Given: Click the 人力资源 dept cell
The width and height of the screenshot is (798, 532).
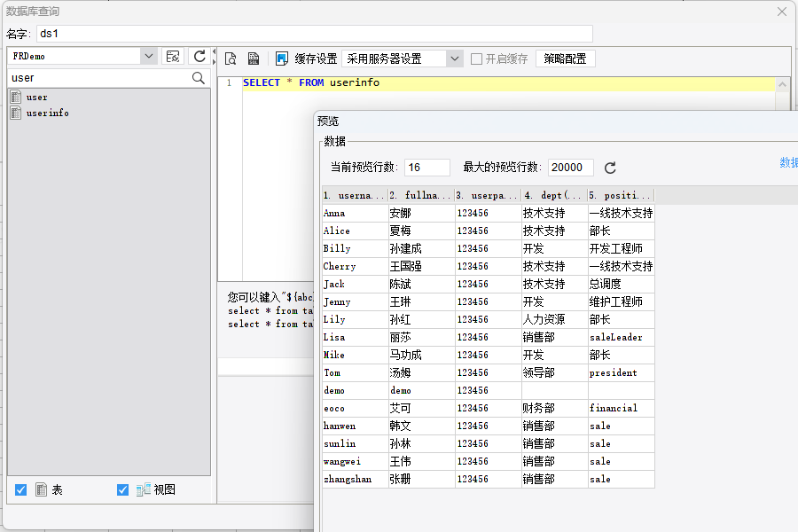Looking at the screenshot, I should (554, 320).
